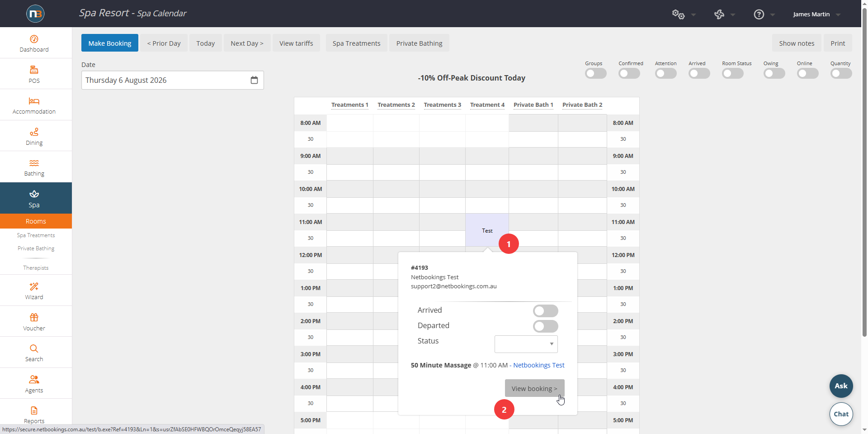Open the Private Bath 1 column header
This screenshot has height=434, width=868.
coord(533,105)
